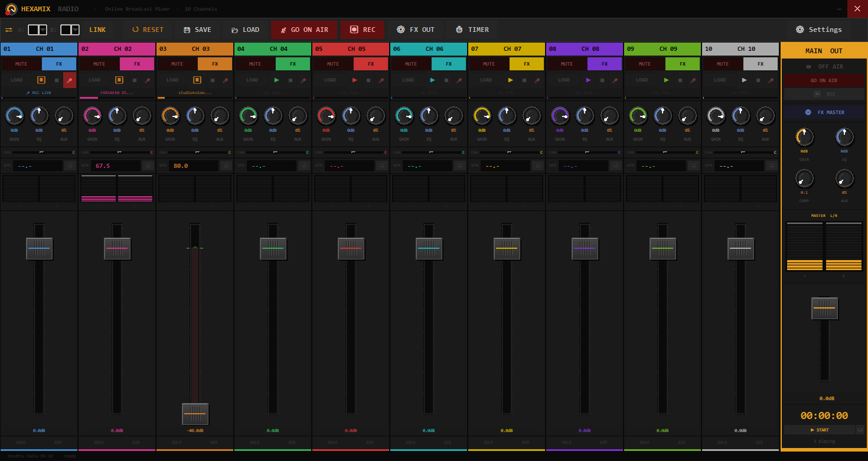This screenshot has height=461, width=868.
Task: Click the START timer button
Action: (820, 430)
